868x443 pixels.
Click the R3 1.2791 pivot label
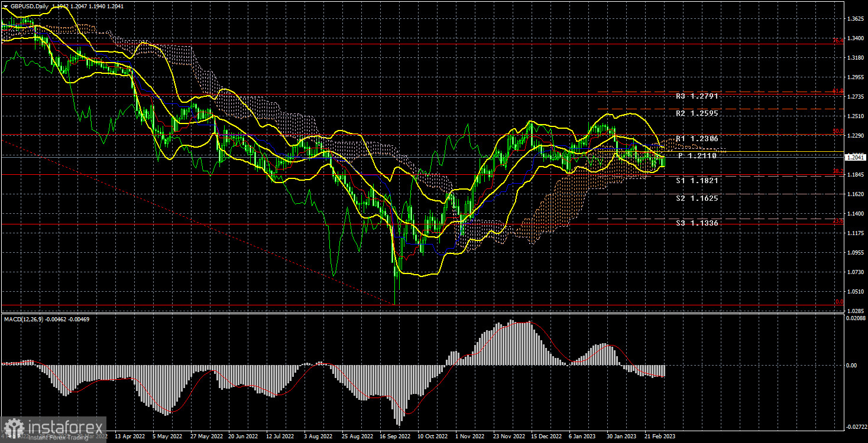697,96
